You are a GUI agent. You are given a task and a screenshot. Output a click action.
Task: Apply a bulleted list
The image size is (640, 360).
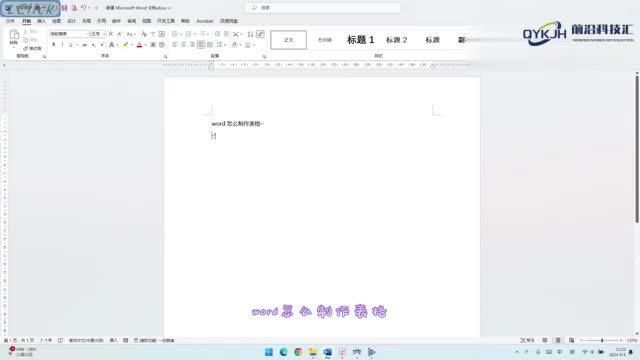click(x=175, y=34)
